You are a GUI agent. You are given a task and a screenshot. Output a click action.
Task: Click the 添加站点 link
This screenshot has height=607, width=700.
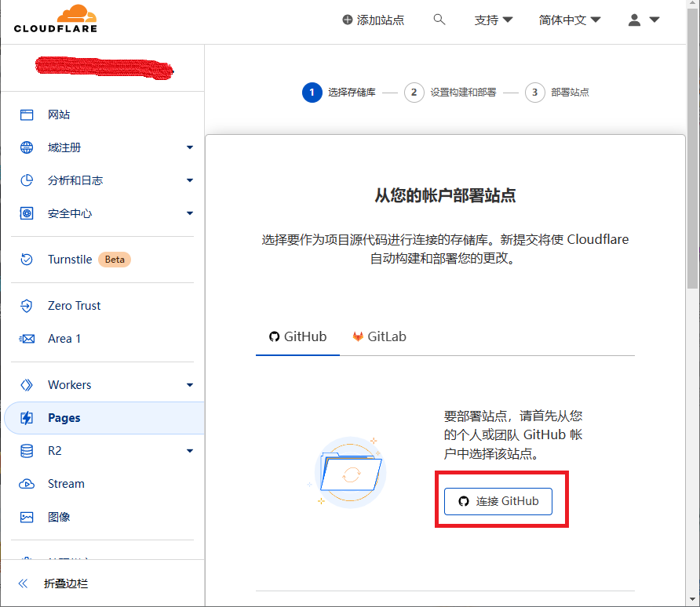[x=373, y=20]
